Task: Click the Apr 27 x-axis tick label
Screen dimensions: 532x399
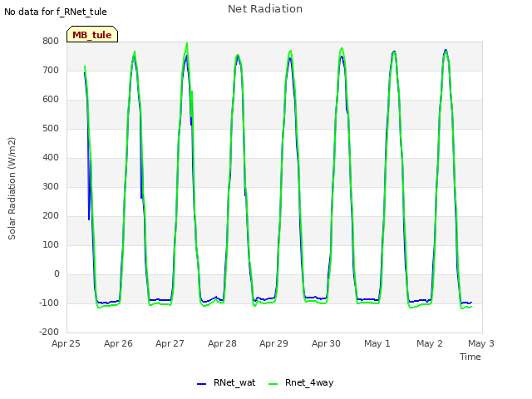Action: click(170, 343)
